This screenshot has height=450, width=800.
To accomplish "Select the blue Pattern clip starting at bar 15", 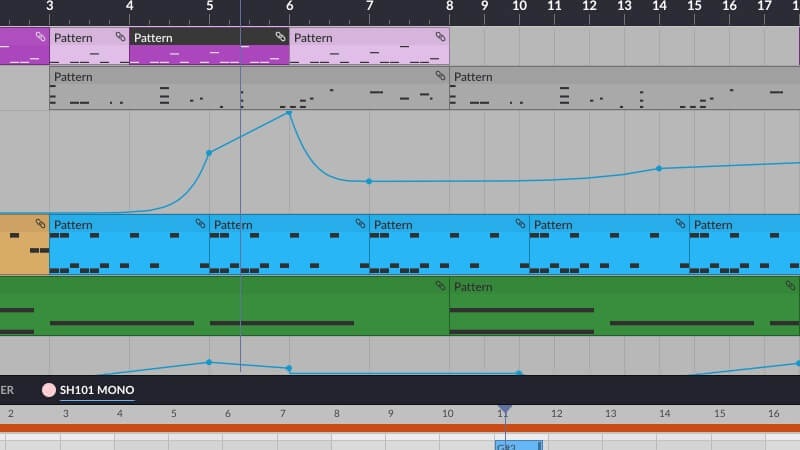I will [744, 245].
